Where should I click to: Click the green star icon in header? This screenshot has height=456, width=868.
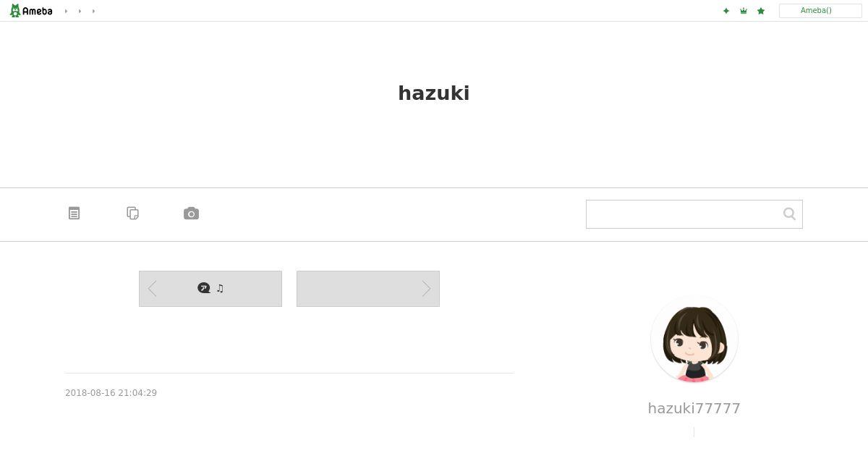(x=761, y=11)
